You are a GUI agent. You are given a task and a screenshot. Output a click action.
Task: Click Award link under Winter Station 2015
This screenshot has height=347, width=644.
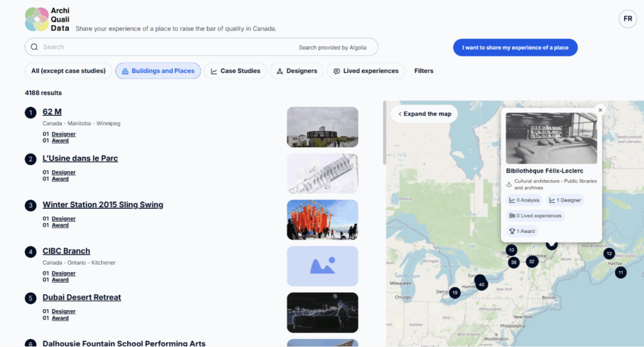tap(60, 225)
